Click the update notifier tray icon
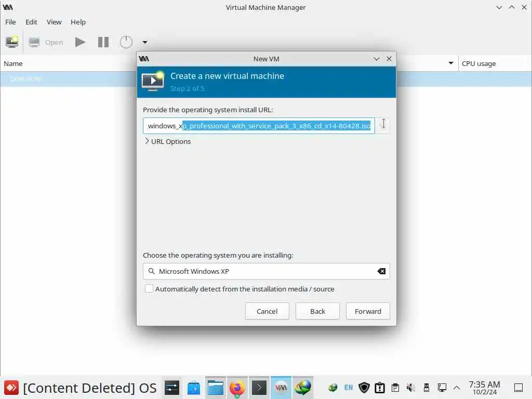The height and width of the screenshot is (399, 532). click(x=380, y=388)
